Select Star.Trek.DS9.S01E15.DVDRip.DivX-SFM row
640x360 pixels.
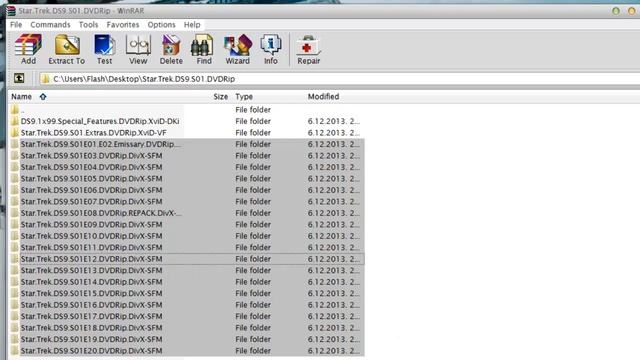[x=186, y=293]
